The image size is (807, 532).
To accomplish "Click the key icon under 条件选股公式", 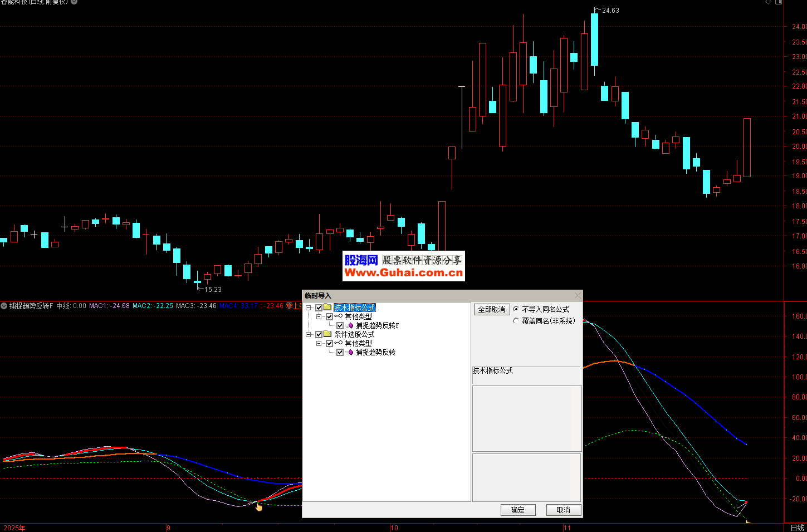I will click(x=339, y=343).
